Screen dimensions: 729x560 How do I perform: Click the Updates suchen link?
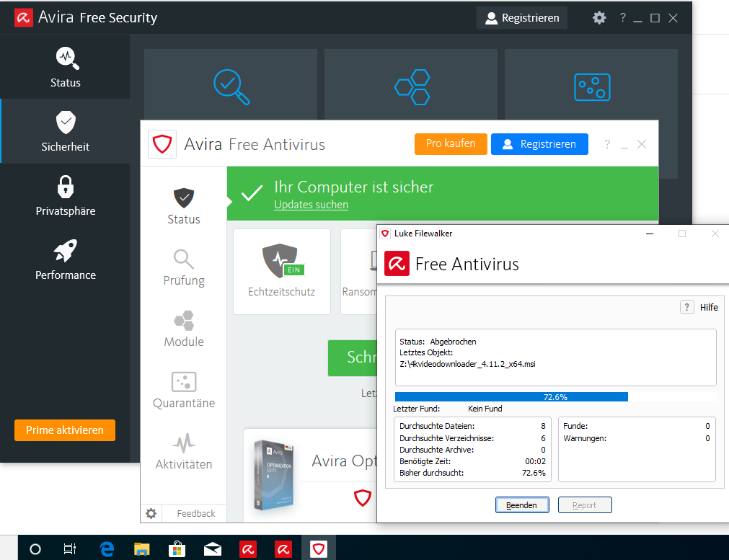(x=311, y=205)
